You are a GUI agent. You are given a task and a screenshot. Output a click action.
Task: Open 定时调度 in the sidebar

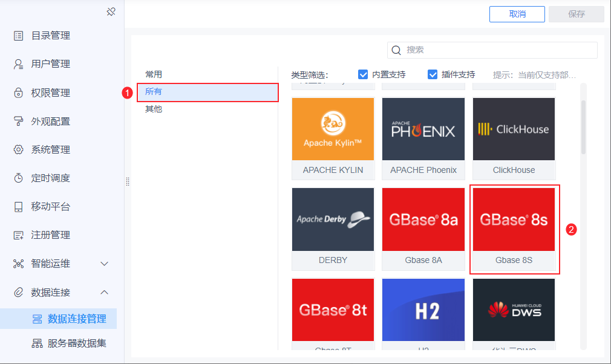tap(51, 178)
